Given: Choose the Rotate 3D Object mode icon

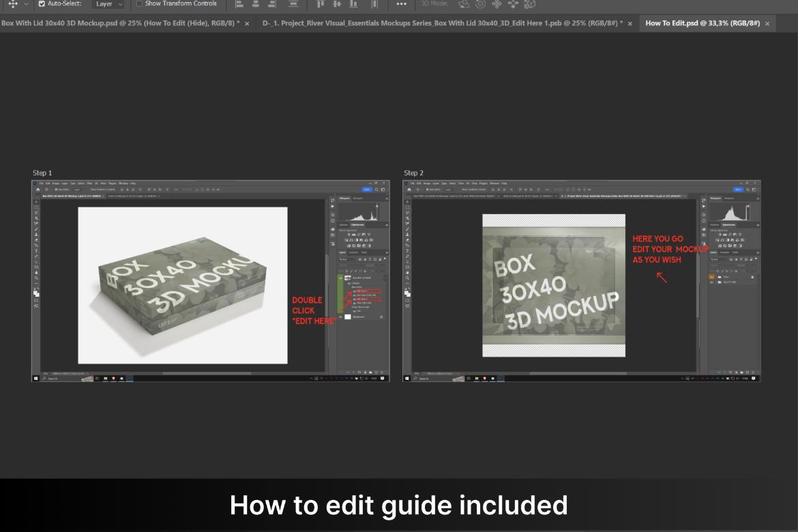Looking at the screenshot, I should (x=464, y=4).
